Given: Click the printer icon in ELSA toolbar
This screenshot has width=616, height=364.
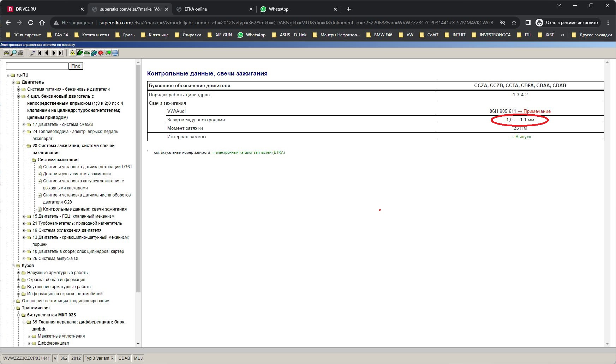Looking at the screenshot, I should [20, 53].
